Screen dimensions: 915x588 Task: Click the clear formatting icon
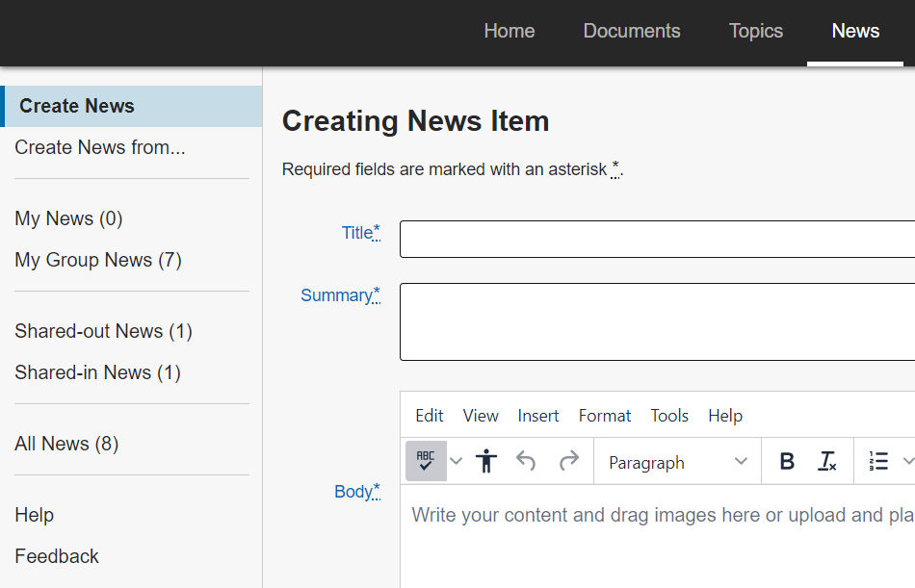pyautogui.click(x=827, y=461)
